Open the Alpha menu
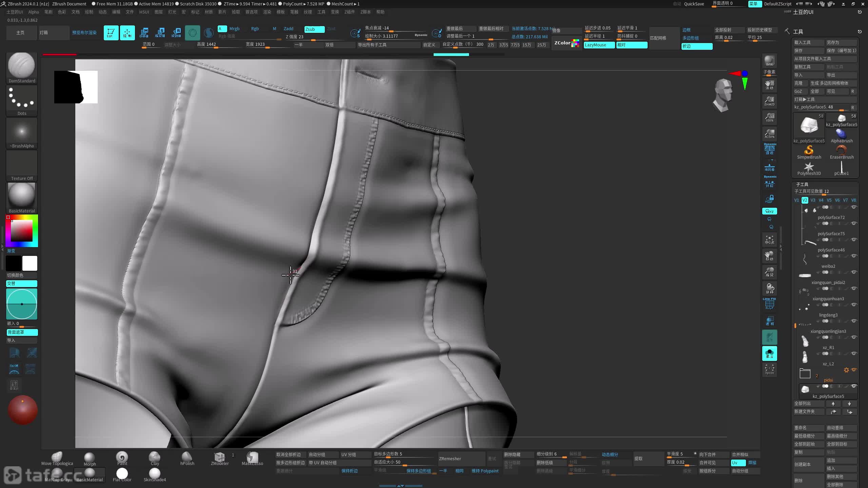The height and width of the screenshot is (488, 868). click(34, 12)
